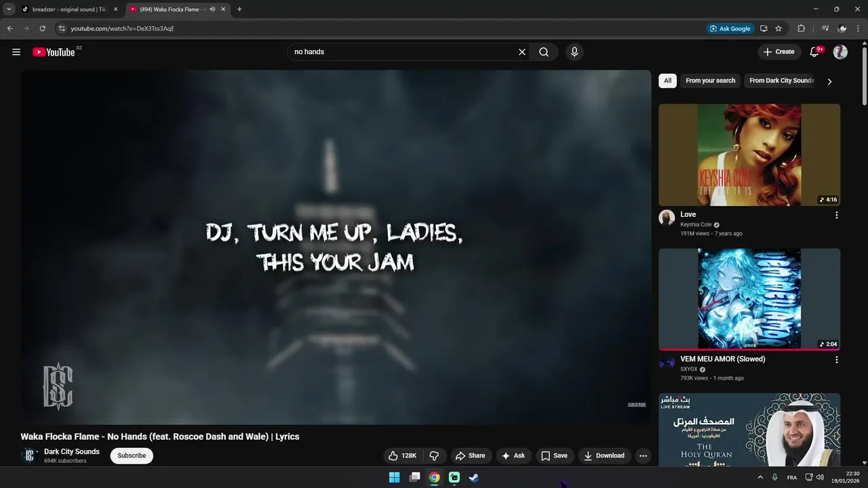The width and height of the screenshot is (868, 488).
Task: Open the SXYGX channel link
Action: (689, 369)
